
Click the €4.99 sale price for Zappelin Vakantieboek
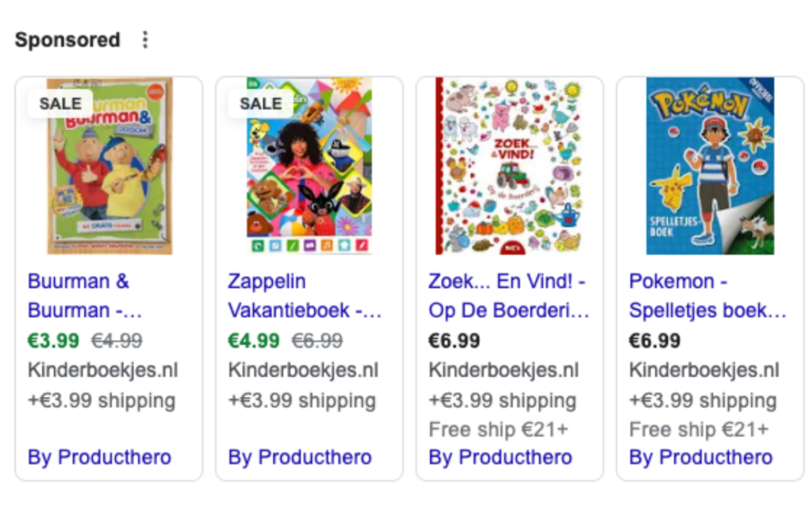(x=254, y=341)
